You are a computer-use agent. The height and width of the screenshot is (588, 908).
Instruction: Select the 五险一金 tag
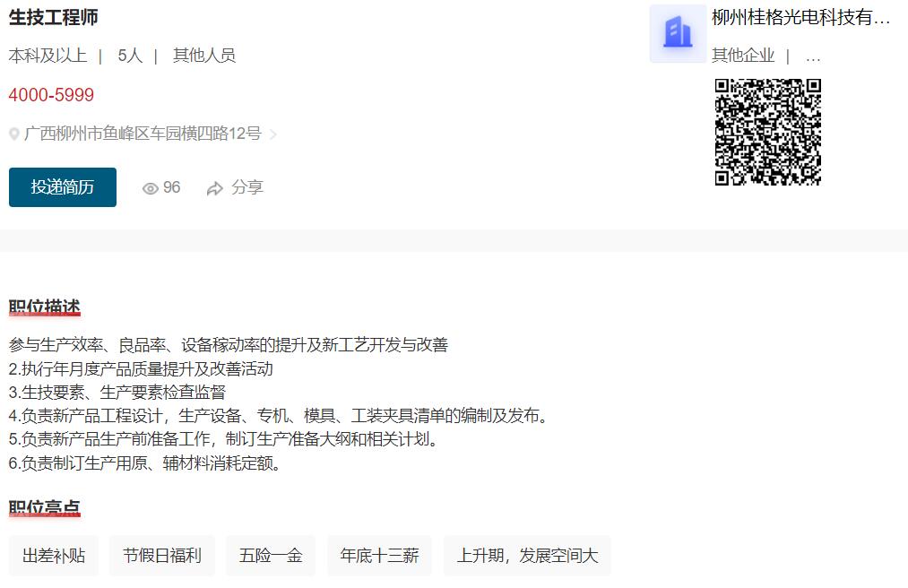[x=271, y=556]
